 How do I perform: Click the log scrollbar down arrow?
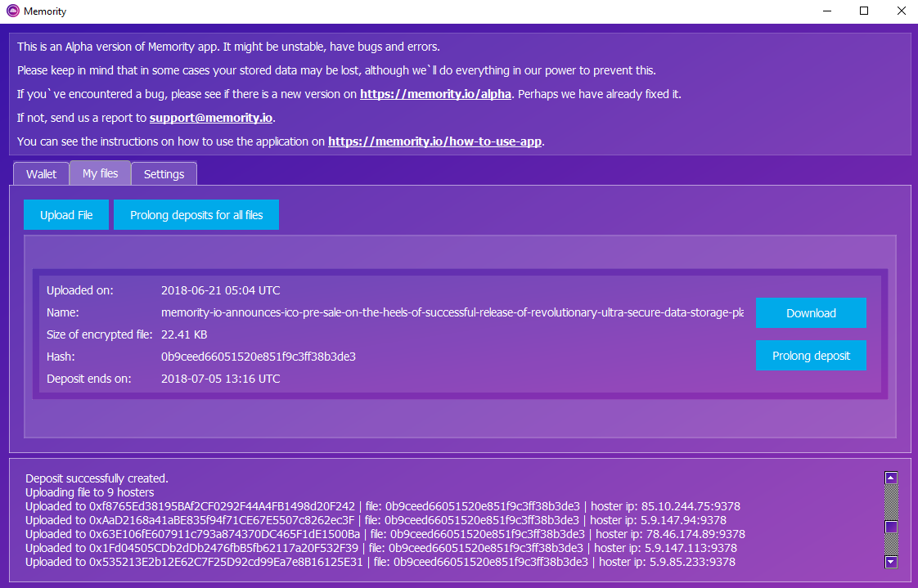[x=891, y=562]
